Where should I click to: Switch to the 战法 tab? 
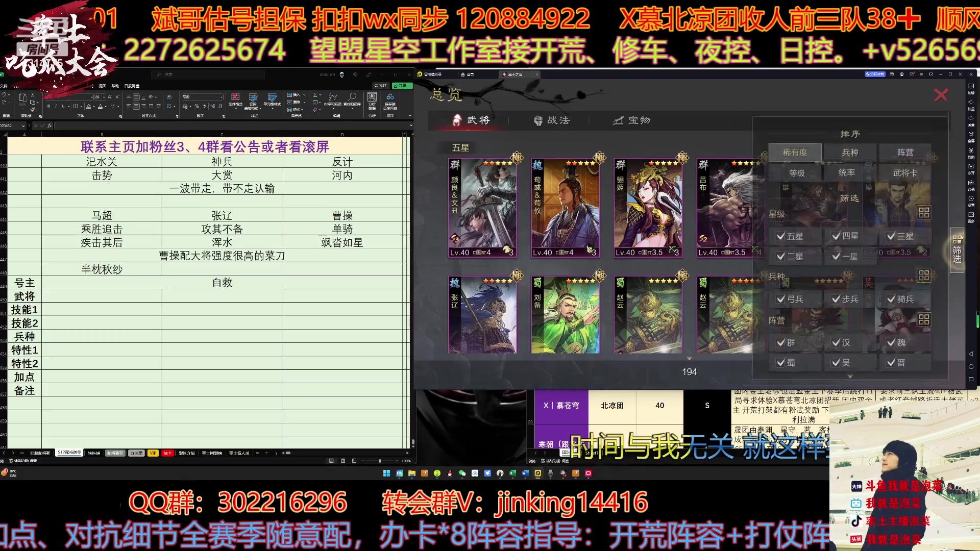click(x=552, y=120)
